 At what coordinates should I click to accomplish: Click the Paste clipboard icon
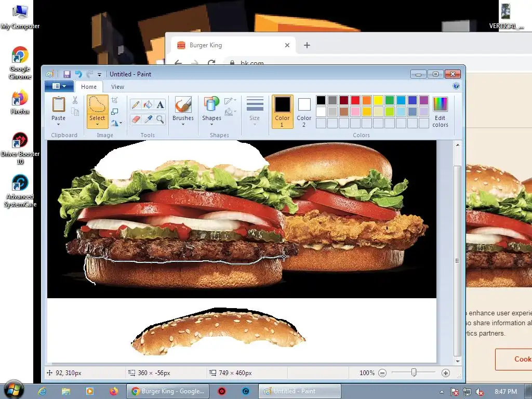58,104
